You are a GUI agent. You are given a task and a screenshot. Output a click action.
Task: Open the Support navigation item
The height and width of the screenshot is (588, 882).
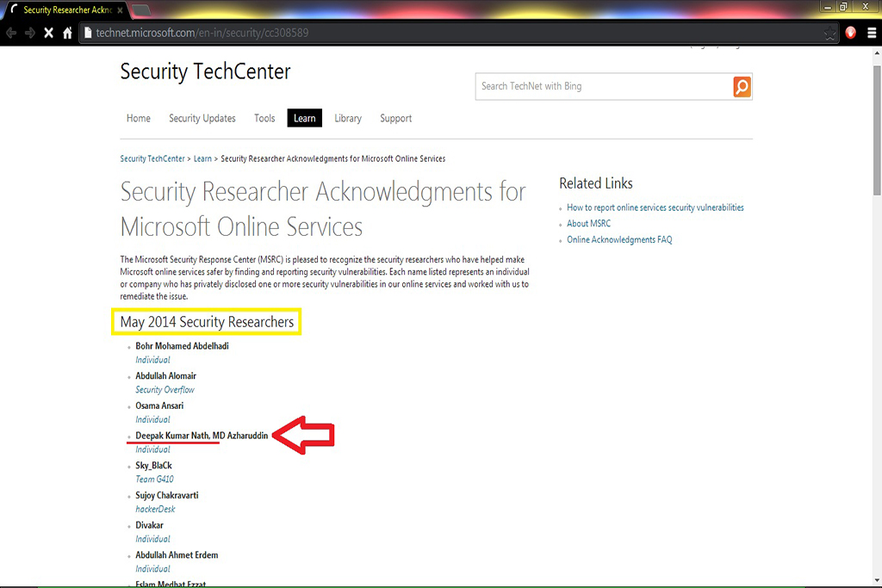click(396, 118)
